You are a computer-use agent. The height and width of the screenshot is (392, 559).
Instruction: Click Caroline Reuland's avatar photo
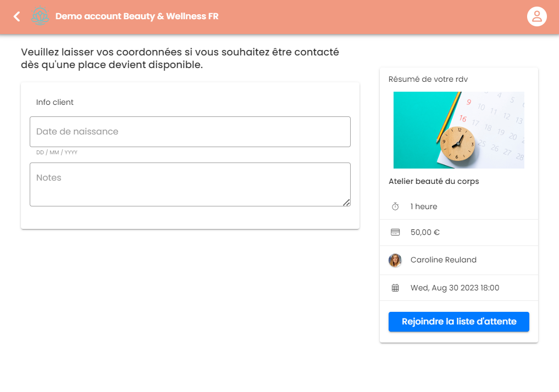pyautogui.click(x=395, y=260)
